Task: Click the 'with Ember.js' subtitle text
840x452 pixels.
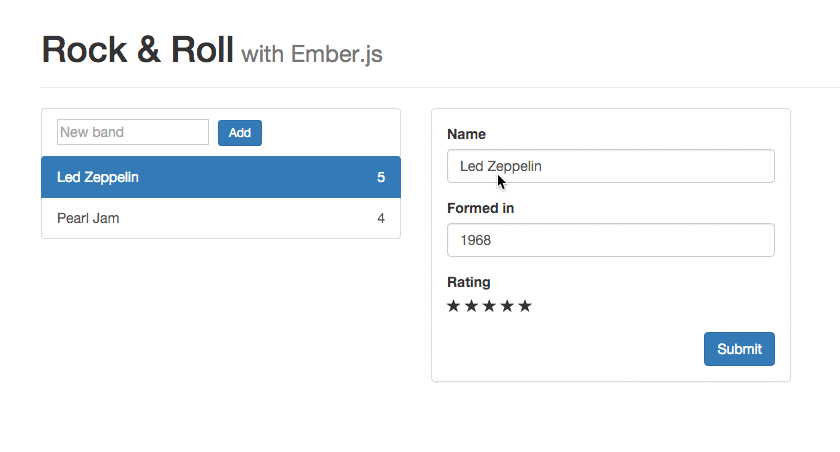Action: [312, 54]
